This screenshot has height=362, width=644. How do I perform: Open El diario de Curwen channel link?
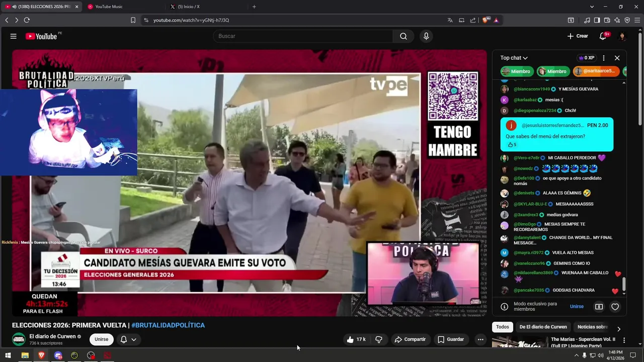52,336
